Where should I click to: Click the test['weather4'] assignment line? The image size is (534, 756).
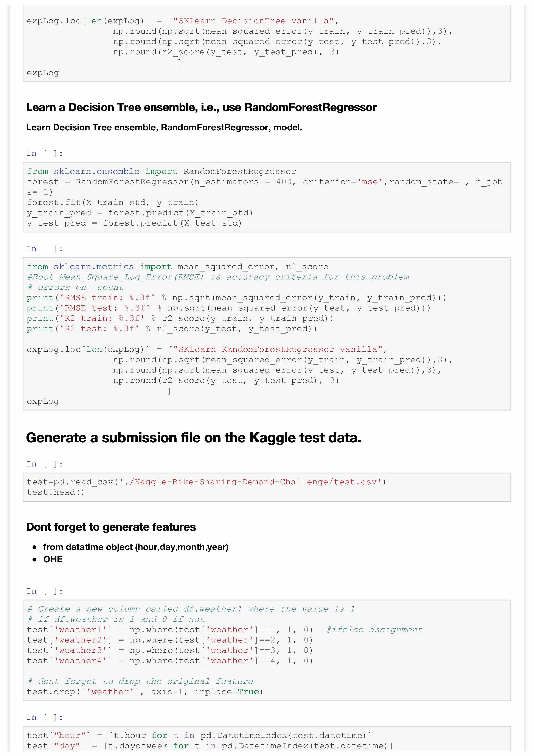[x=169, y=661]
